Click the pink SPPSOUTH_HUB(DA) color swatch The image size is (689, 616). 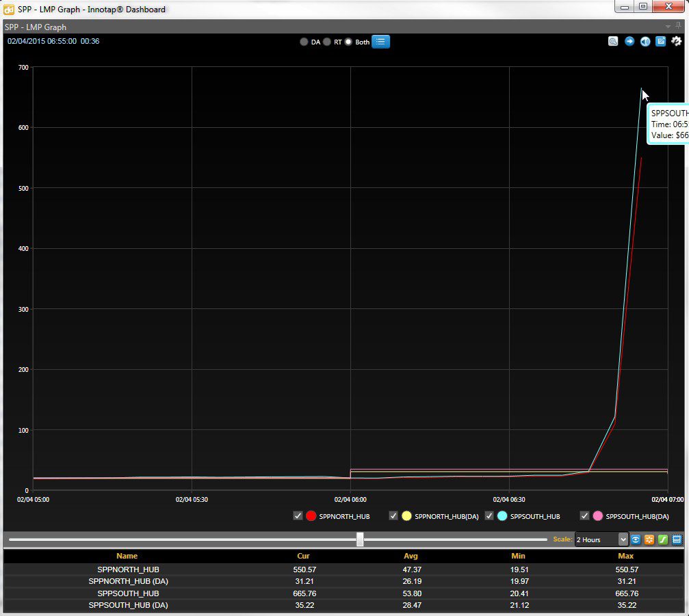pyautogui.click(x=597, y=516)
